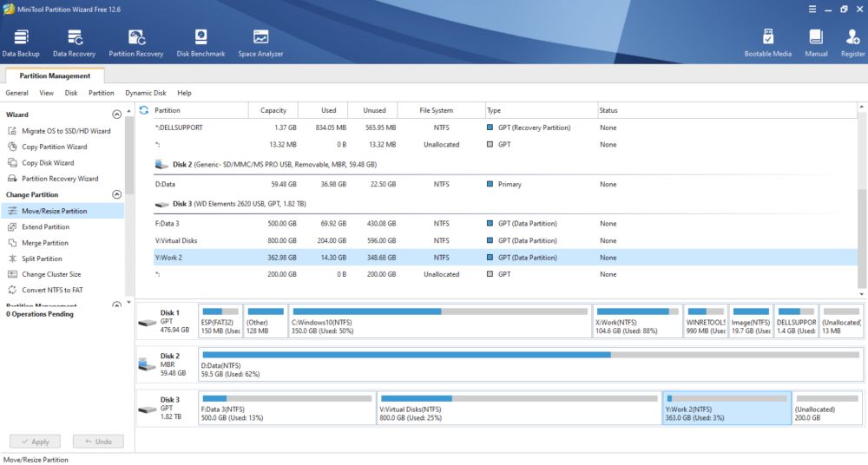Screen dimensions: 868x465
Task: Click the Undo button
Action: (98, 442)
